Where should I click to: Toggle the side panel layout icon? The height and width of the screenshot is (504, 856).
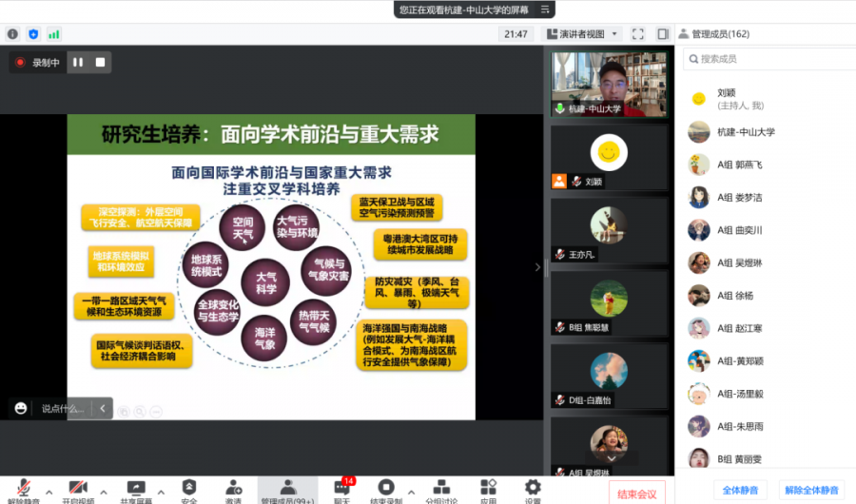(662, 34)
